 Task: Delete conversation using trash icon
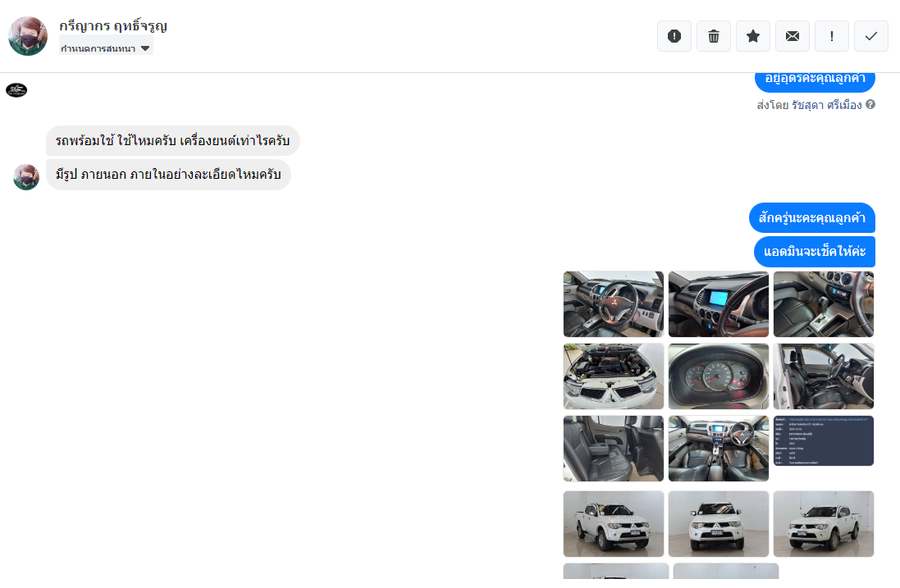click(x=714, y=36)
